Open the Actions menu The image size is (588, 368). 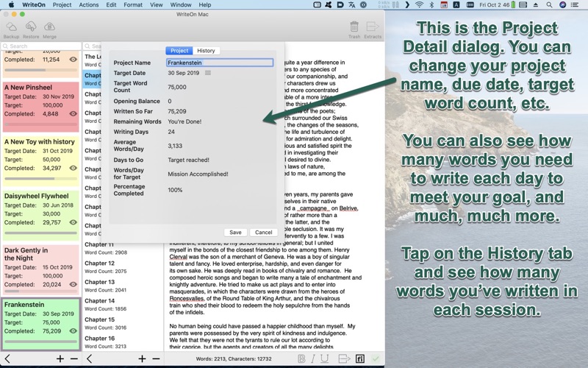pyautogui.click(x=88, y=5)
